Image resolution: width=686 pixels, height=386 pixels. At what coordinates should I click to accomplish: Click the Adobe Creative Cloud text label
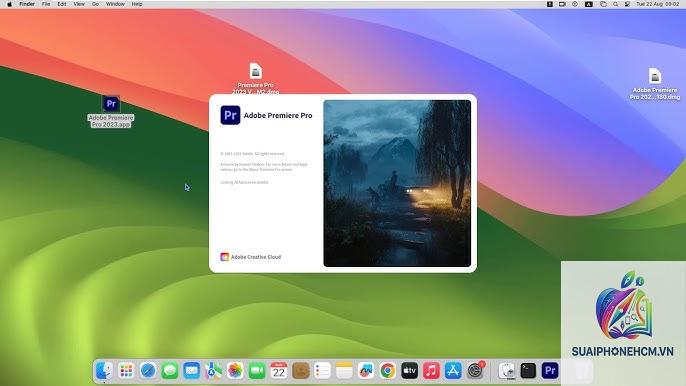[x=256, y=257]
